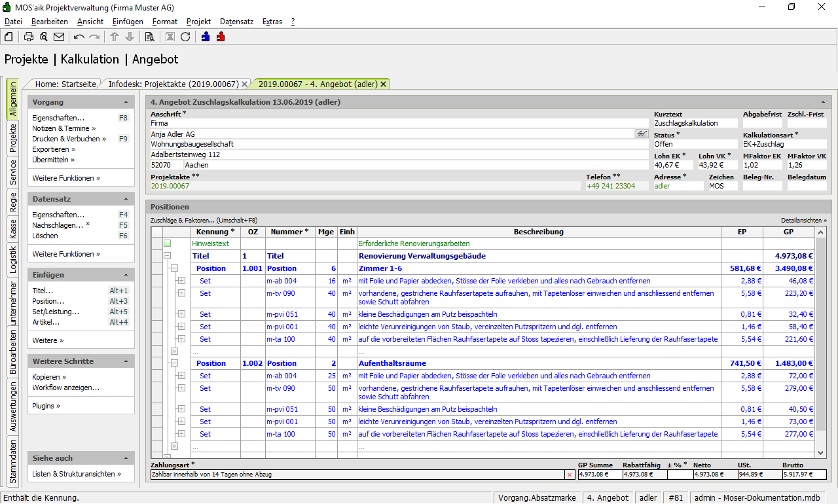
Task: Open the Projekt menu
Action: pos(198,22)
